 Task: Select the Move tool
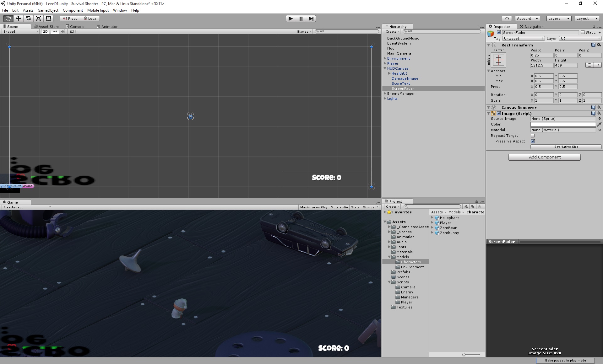click(x=18, y=19)
